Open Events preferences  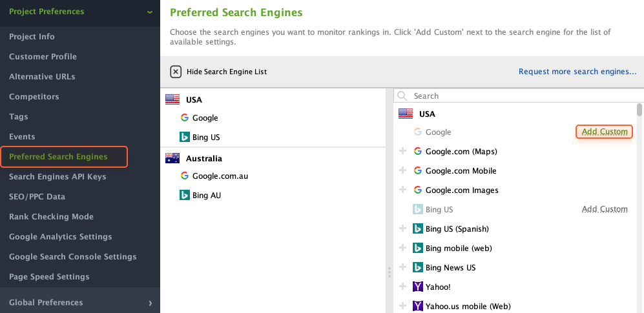pyautogui.click(x=22, y=137)
